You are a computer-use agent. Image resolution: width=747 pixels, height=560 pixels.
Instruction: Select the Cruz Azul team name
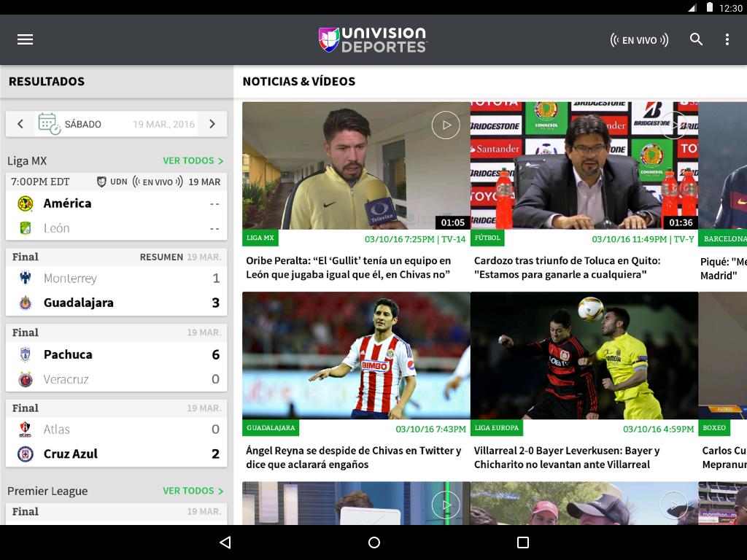click(x=71, y=454)
